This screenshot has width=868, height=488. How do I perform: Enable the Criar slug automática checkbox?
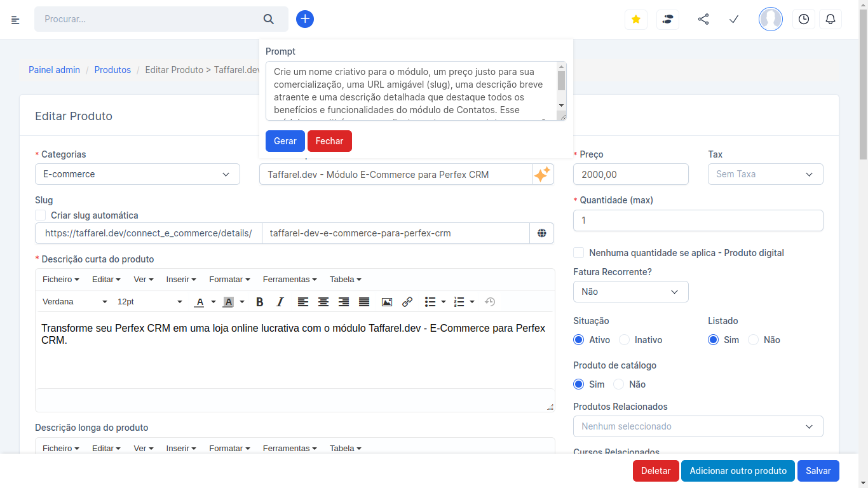tap(40, 215)
